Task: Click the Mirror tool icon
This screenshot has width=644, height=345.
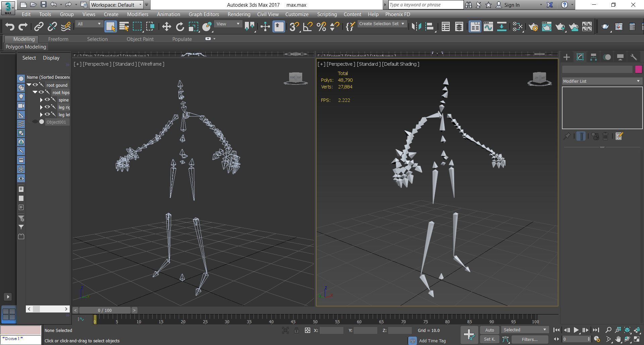Action: click(x=416, y=27)
